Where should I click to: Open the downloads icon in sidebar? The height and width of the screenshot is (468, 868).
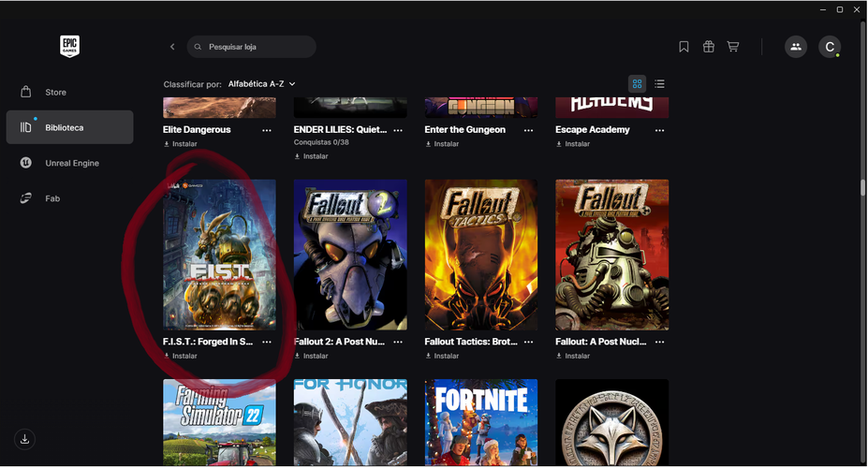[x=24, y=439]
